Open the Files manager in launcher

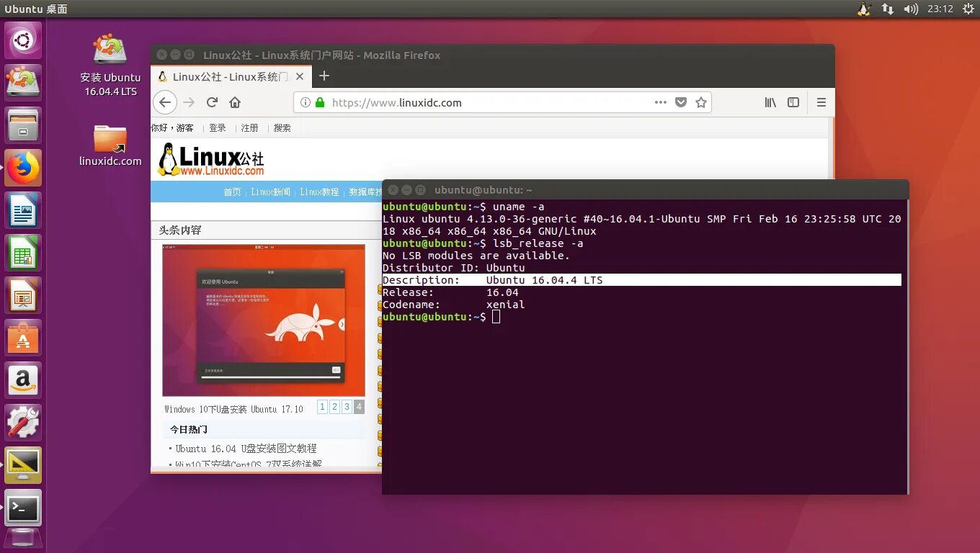click(x=24, y=125)
